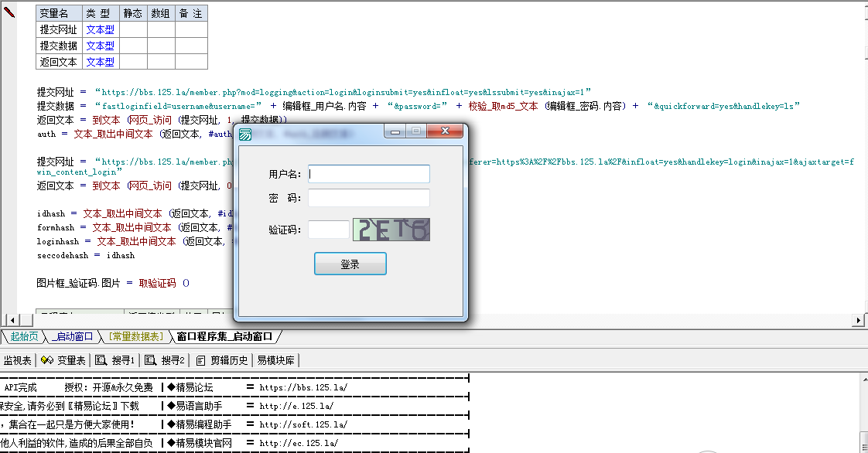Click into the 密码 password field
Screen dimensions: 868x453
coord(368,199)
